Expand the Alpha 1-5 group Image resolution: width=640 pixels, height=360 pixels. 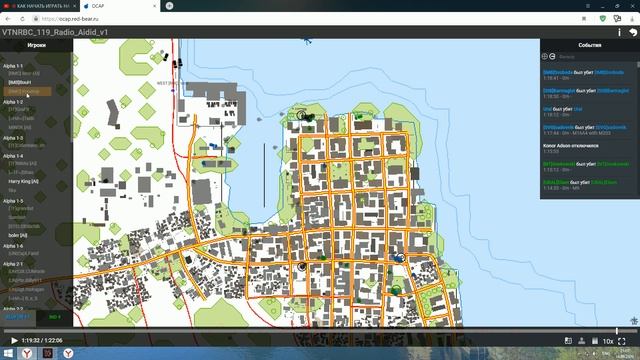13,201
